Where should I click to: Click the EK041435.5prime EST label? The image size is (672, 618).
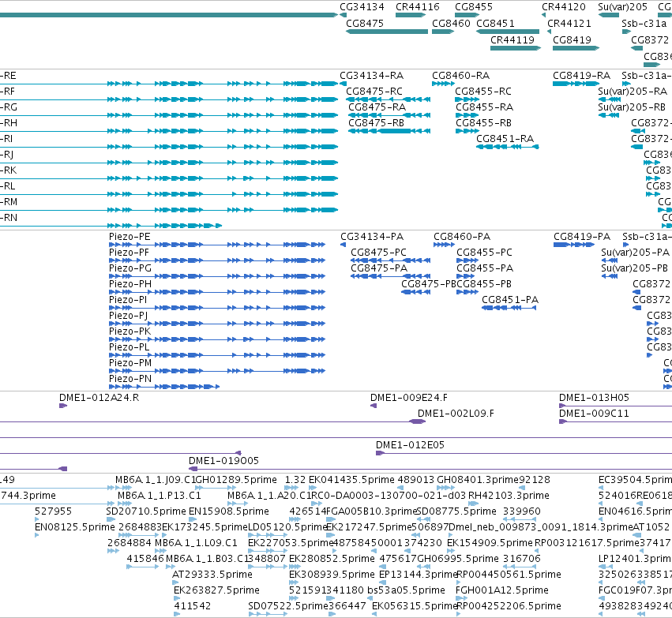[x=351, y=480]
